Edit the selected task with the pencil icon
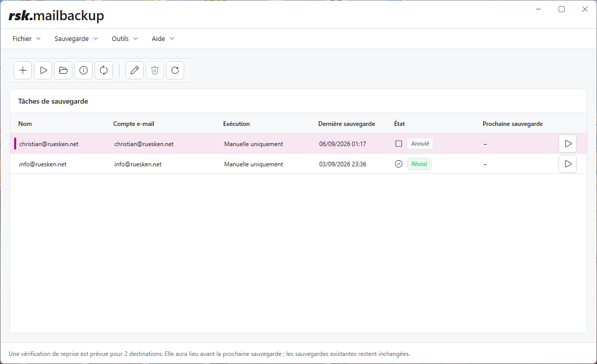This screenshot has width=597, height=364. coord(135,70)
